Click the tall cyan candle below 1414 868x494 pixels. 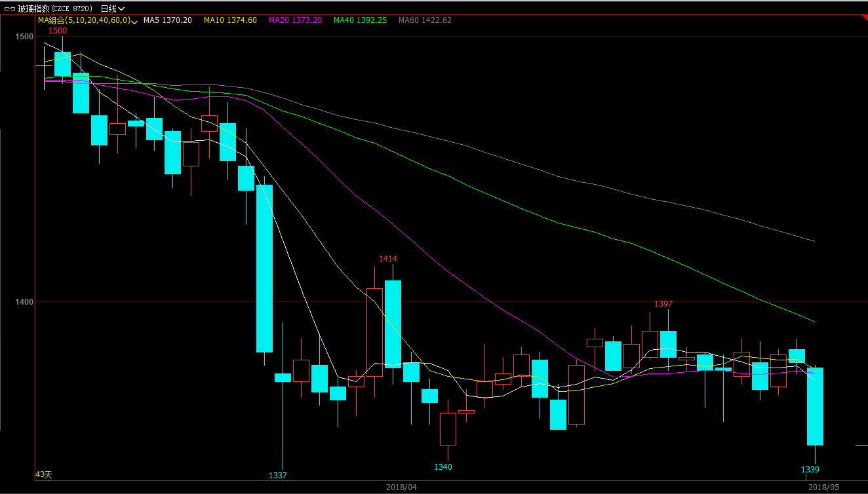393,324
